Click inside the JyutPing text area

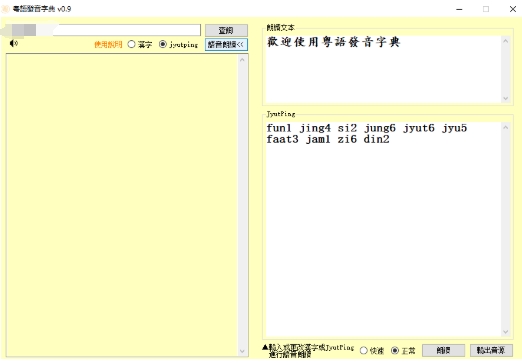tap(383, 229)
